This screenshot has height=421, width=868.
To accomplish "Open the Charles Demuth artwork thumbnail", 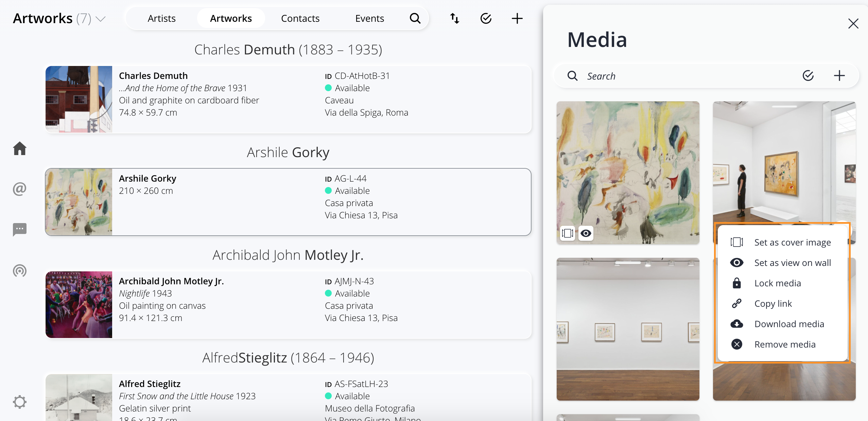I will coord(79,99).
